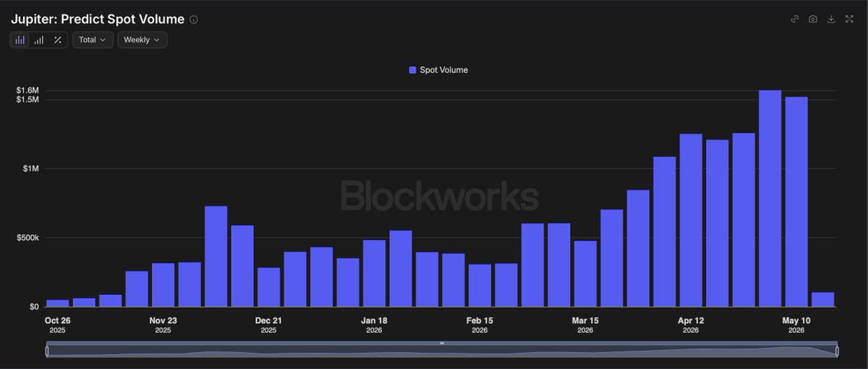
Task: Take chart screenshot camera icon
Action: (813, 19)
